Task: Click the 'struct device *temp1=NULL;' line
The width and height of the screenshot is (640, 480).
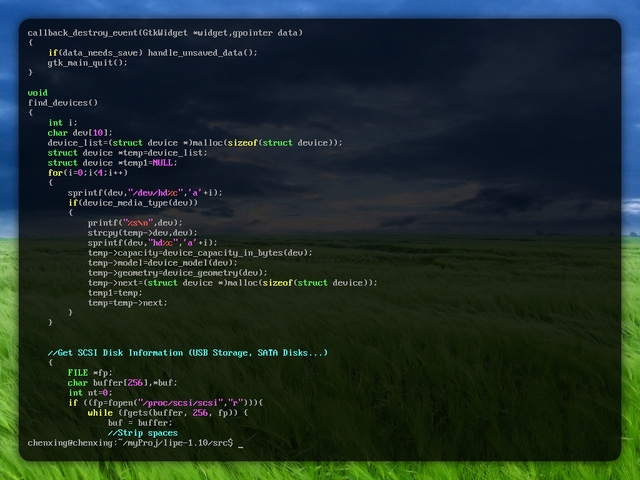Action: 113,163
